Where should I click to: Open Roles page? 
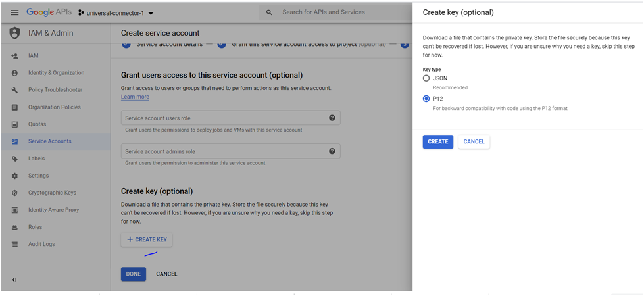tap(35, 227)
